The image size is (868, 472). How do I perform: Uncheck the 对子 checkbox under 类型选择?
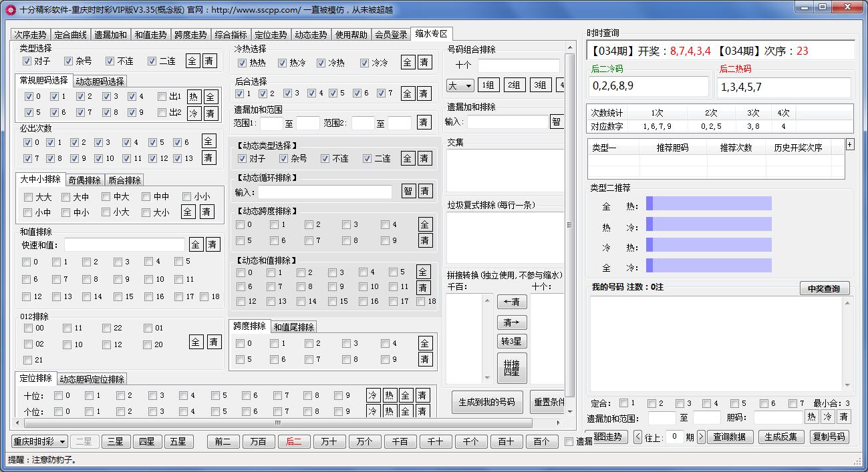(x=27, y=61)
